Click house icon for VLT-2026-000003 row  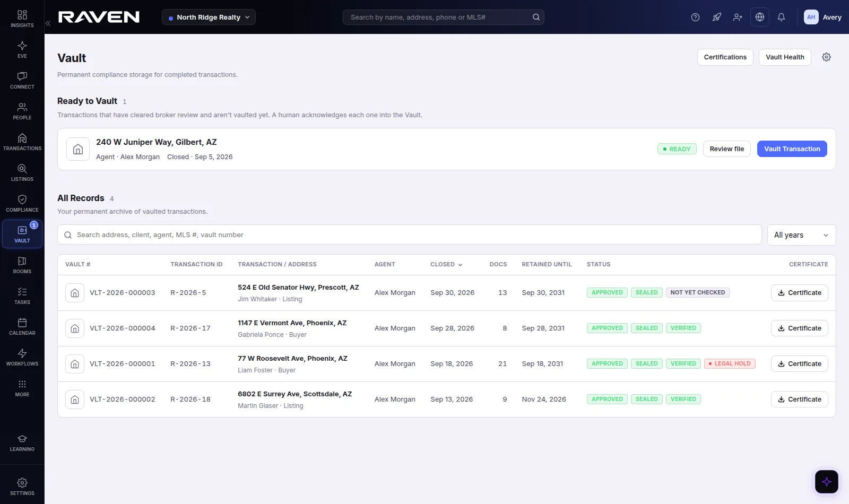pyautogui.click(x=75, y=293)
